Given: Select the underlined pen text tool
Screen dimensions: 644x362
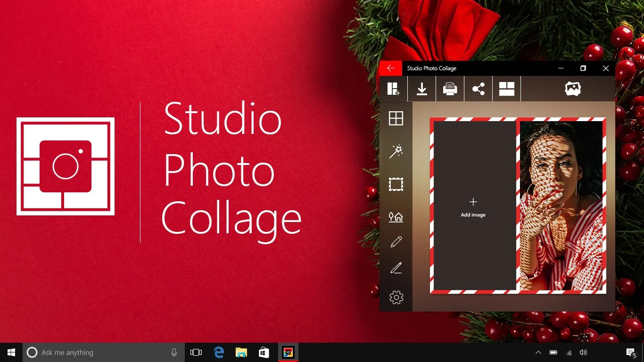Looking at the screenshot, I should 396,268.
